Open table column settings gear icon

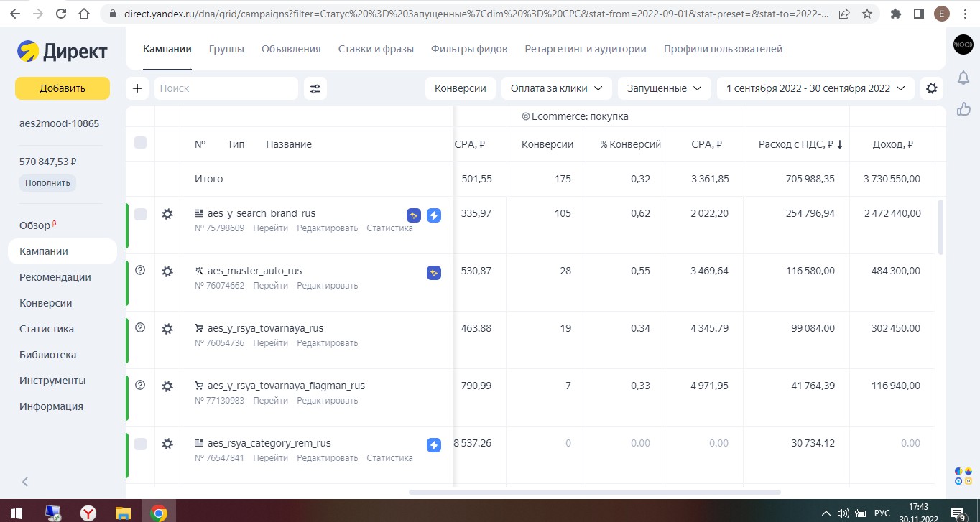pyautogui.click(x=932, y=88)
